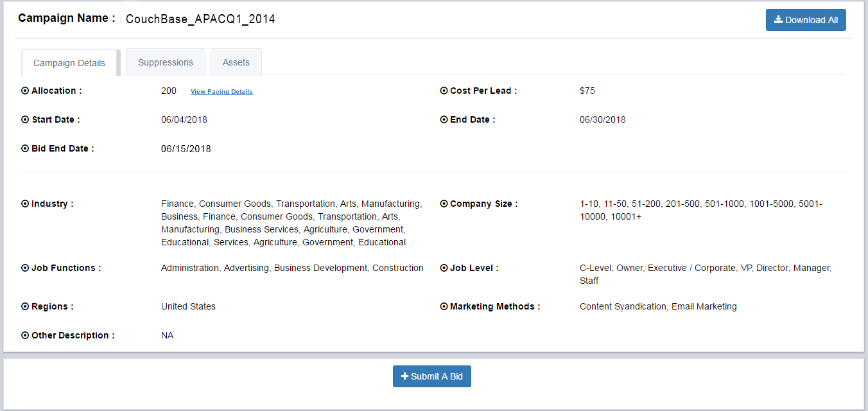Image resolution: width=868 pixels, height=411 pixels.
Task: Click the bullet icon beside Job Functions
Action: tap(25, 268)
